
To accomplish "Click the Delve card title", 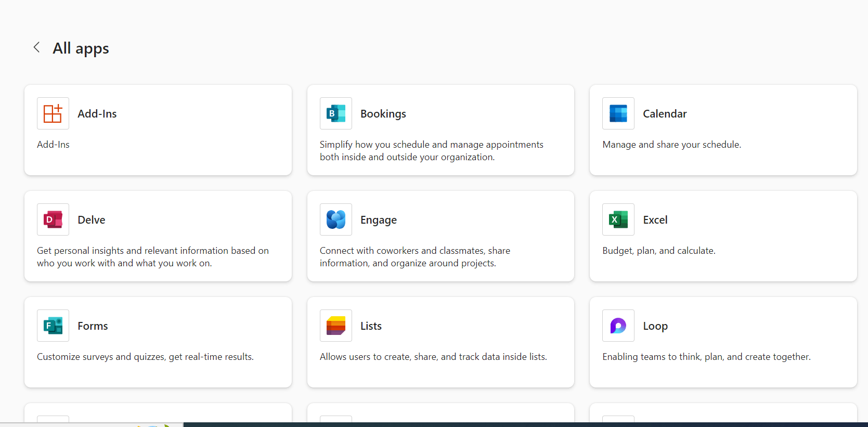I will point(92,220).
